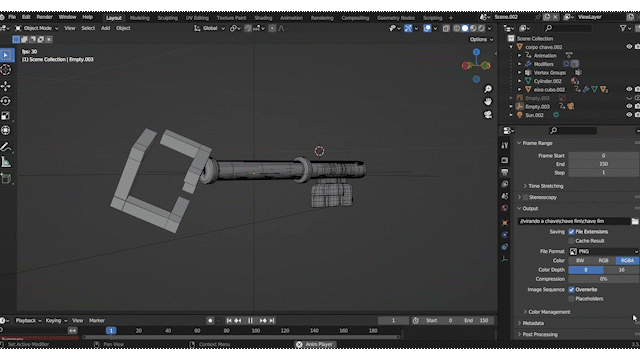Uncheck the File Extensions checkbox

[x=571, y=232]
